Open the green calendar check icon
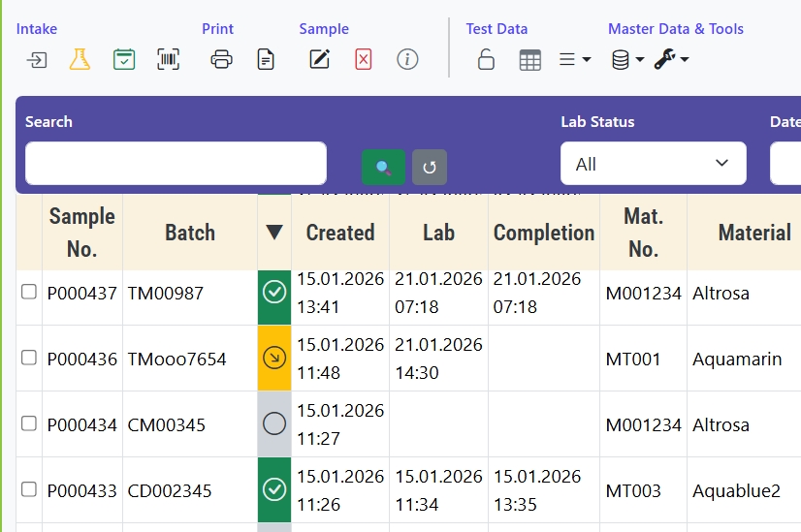 pos(124,59)
